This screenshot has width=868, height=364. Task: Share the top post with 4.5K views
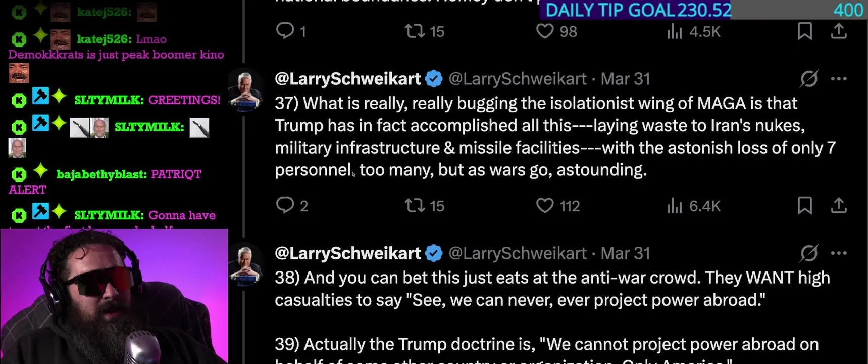point(839,31)
